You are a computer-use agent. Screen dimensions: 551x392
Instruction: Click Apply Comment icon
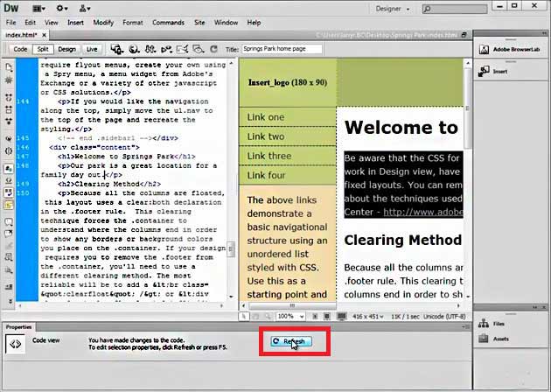(x=9, y=222)
